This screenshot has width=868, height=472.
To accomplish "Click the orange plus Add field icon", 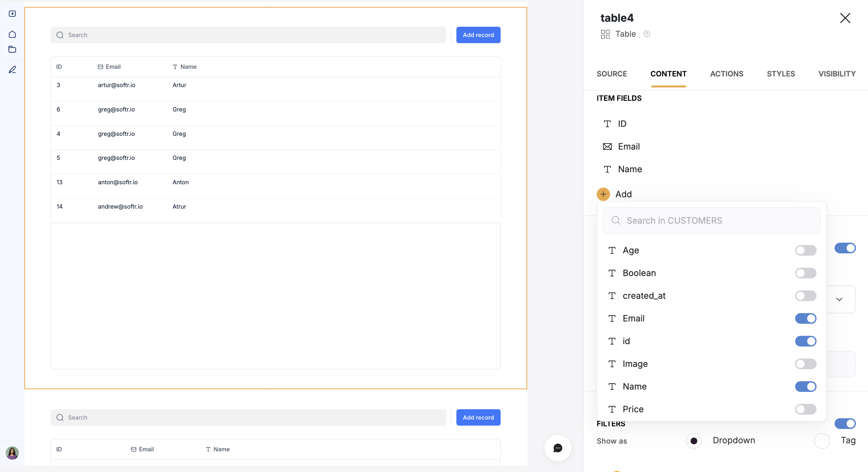I will coord(603,194).
